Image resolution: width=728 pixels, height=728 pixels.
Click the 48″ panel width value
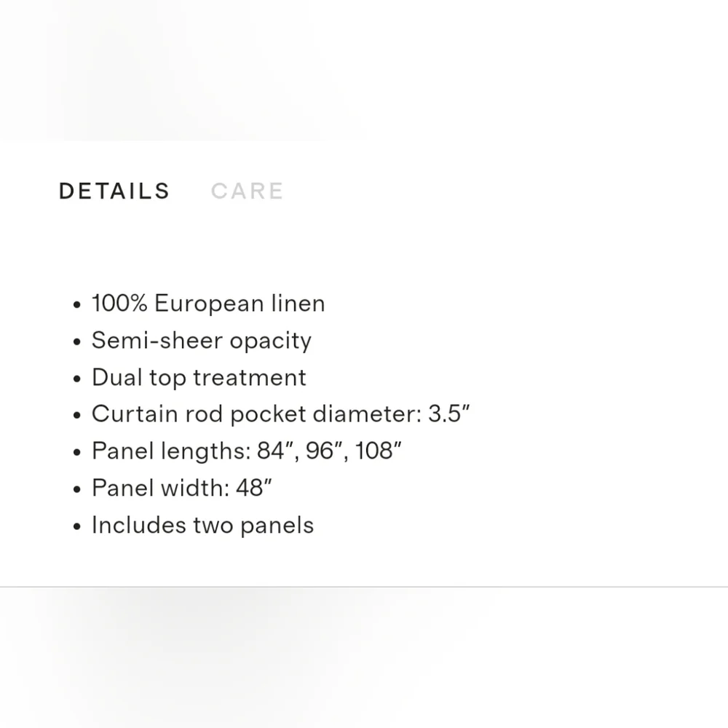point(253,488)
